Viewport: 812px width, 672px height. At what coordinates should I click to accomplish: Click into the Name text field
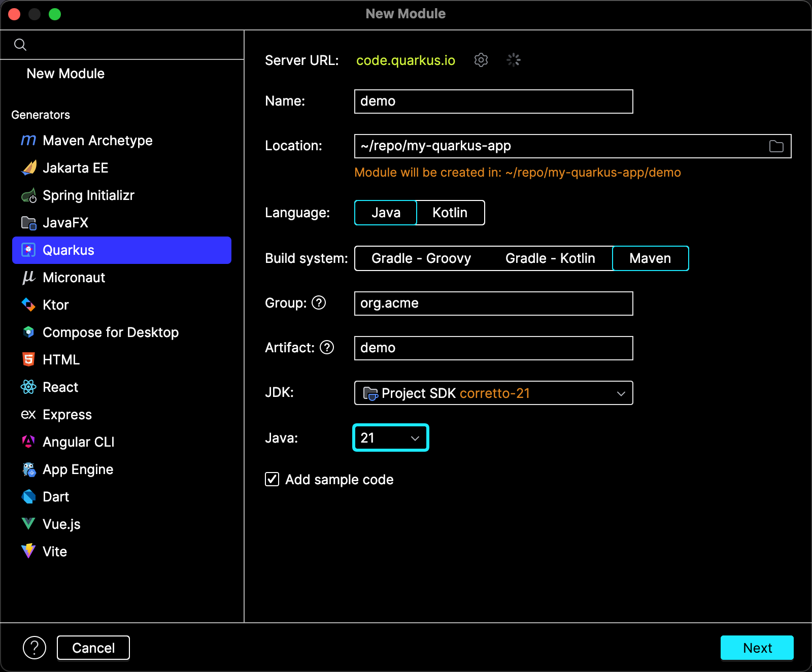(493, 102)
